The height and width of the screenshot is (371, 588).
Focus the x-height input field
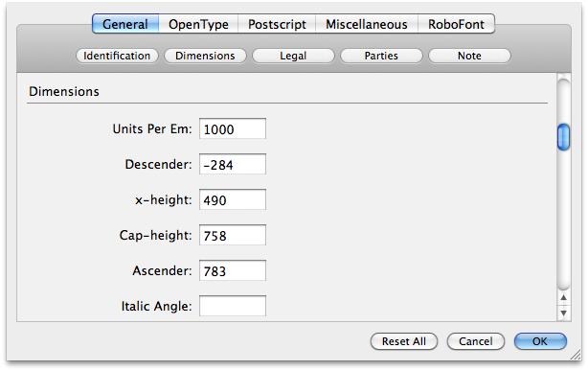click(233, 199)
